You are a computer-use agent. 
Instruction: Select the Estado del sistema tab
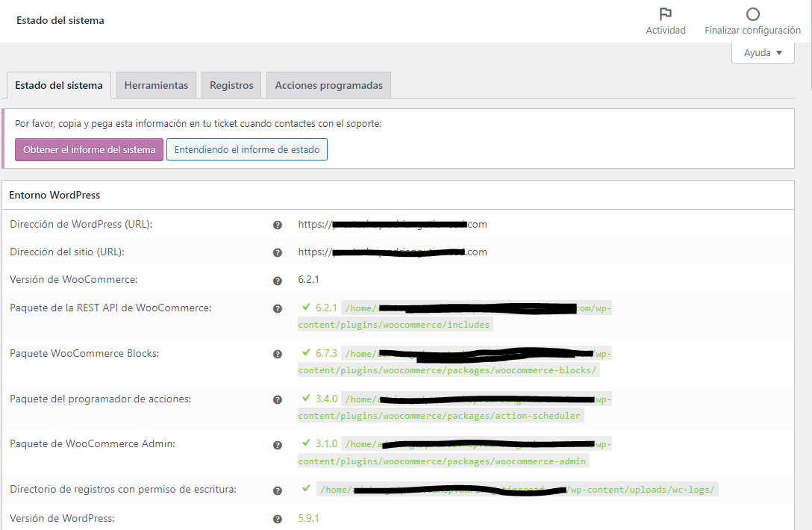click(58, 86)
